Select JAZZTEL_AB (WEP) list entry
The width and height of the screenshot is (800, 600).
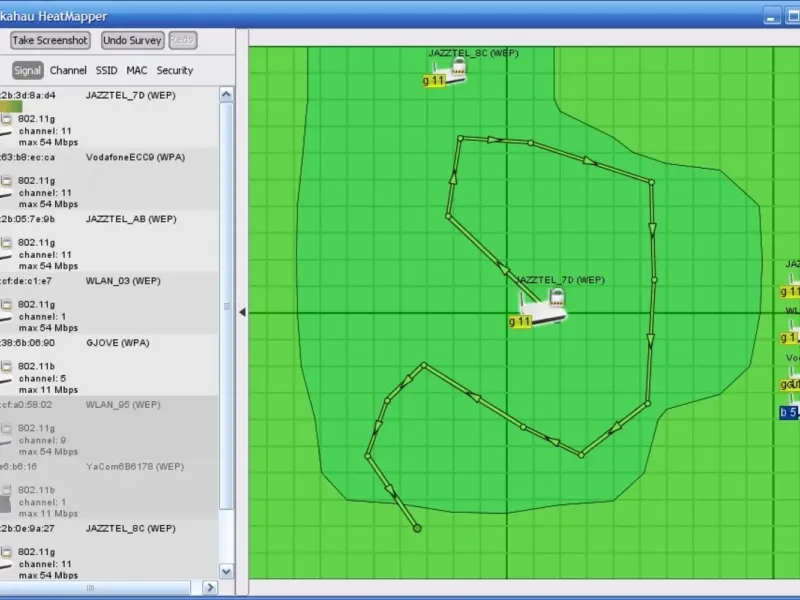coord(131,219)
